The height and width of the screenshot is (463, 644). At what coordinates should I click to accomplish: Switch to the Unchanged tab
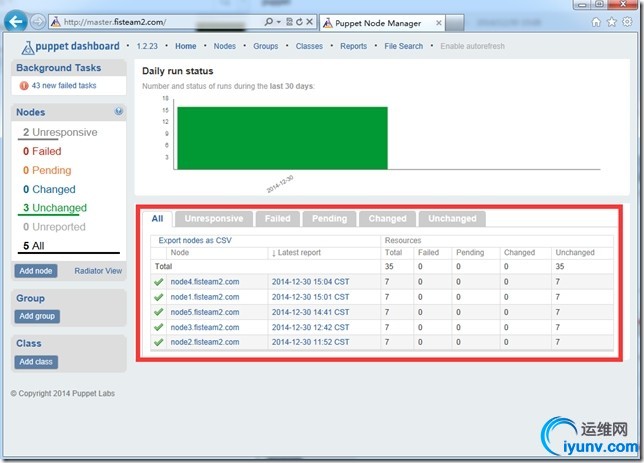(x=452, y=219)
